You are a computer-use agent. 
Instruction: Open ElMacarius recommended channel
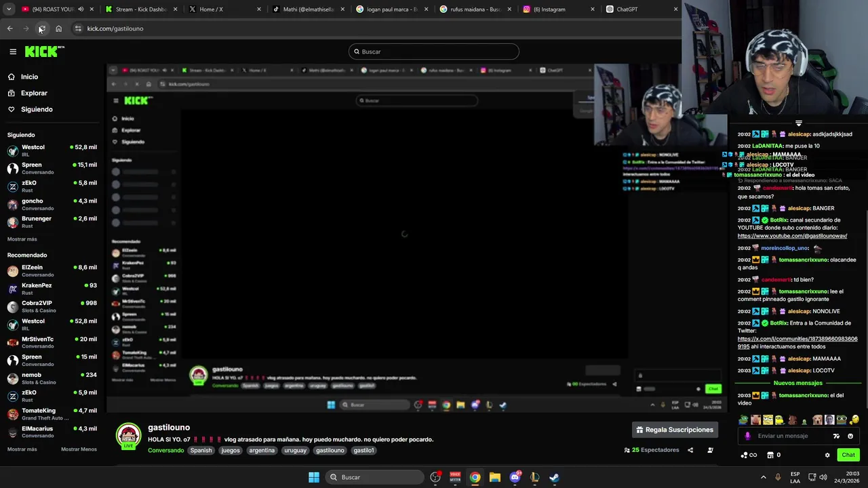[52, 432]
